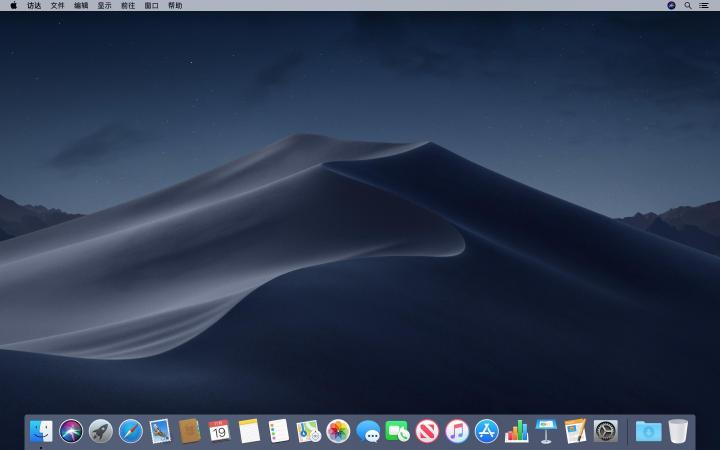The width and height of the screenshot is (720, 450).
Task: Open System Preferences gear icon
Action: pos(606,431)
